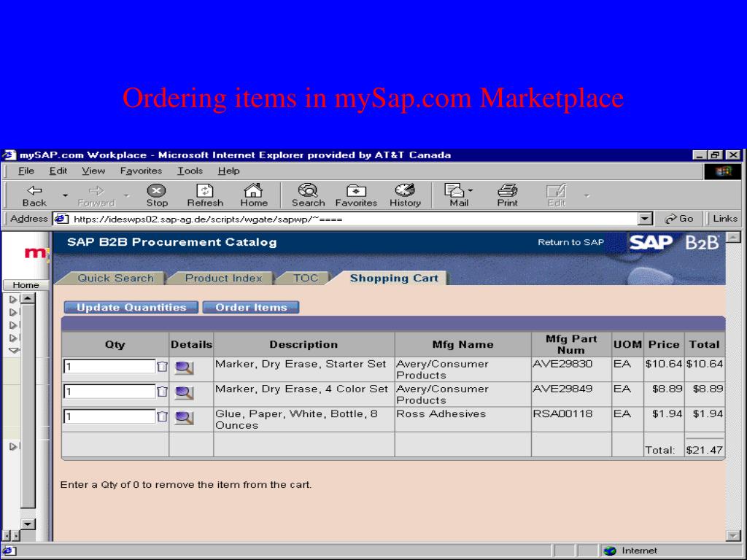The height and width of the screenshot is (560, 747).
Task: Click the main page scrollbar up arrow
Action: 733,237
